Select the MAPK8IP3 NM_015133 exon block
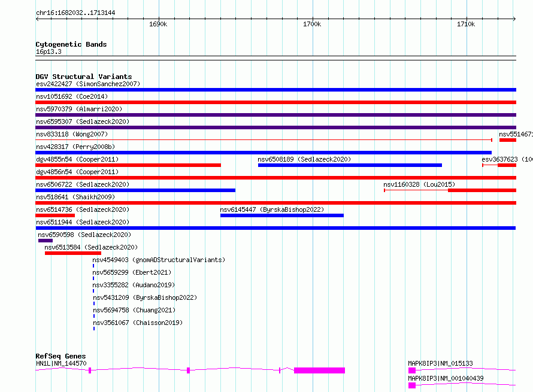 (412, 370)
